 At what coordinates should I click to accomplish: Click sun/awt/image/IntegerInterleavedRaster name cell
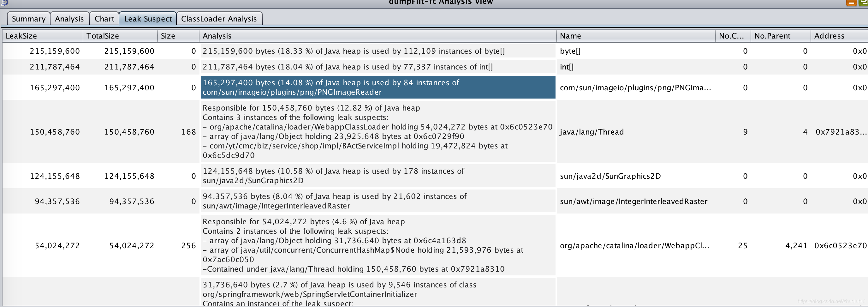(x=636, y=202)
